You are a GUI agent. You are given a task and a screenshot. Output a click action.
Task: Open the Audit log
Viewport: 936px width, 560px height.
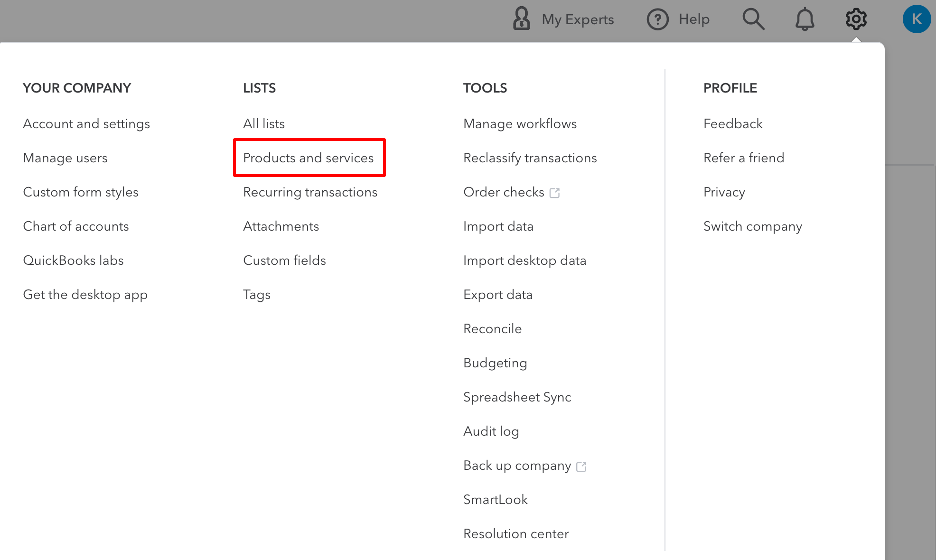[x=491, y=431]
